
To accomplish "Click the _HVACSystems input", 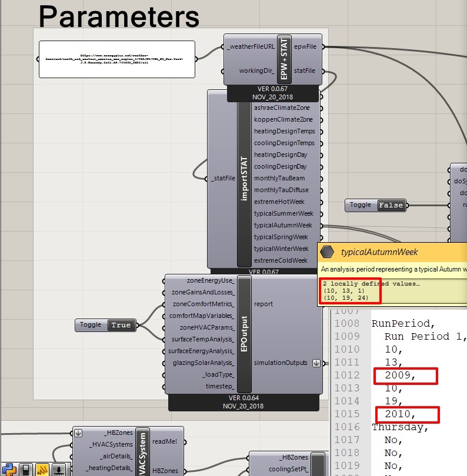I will [x=111, y=445].
